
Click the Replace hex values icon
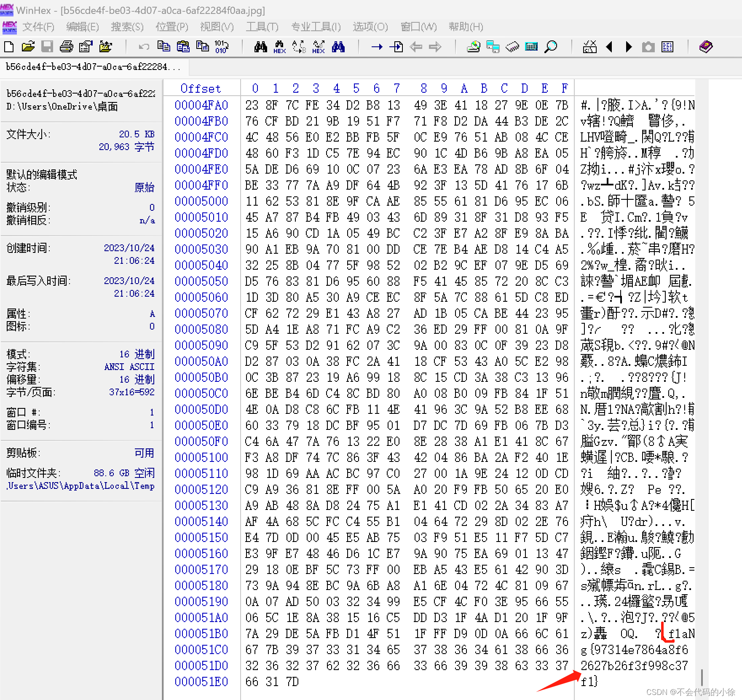click(319, 47)
